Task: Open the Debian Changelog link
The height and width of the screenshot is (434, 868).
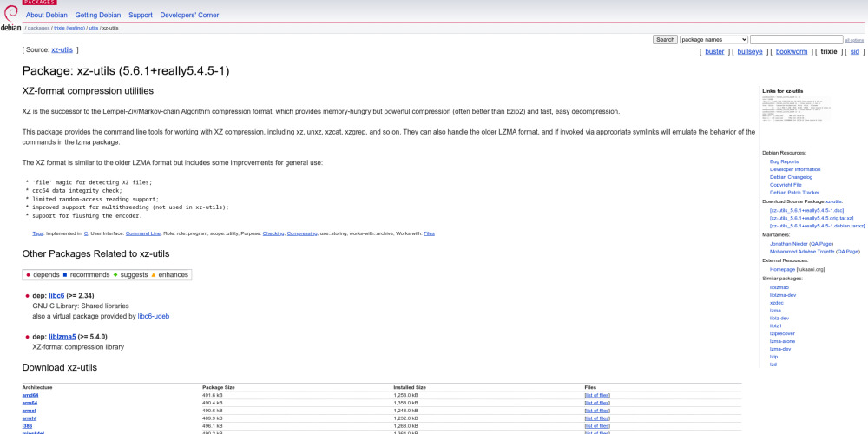Action: click(789, 176)
